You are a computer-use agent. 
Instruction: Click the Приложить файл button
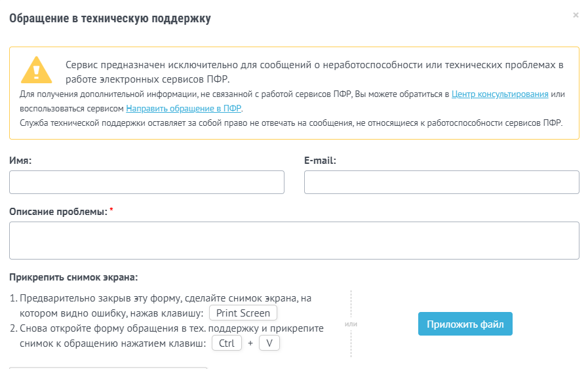pyautogui.click(x=465, y=324)
